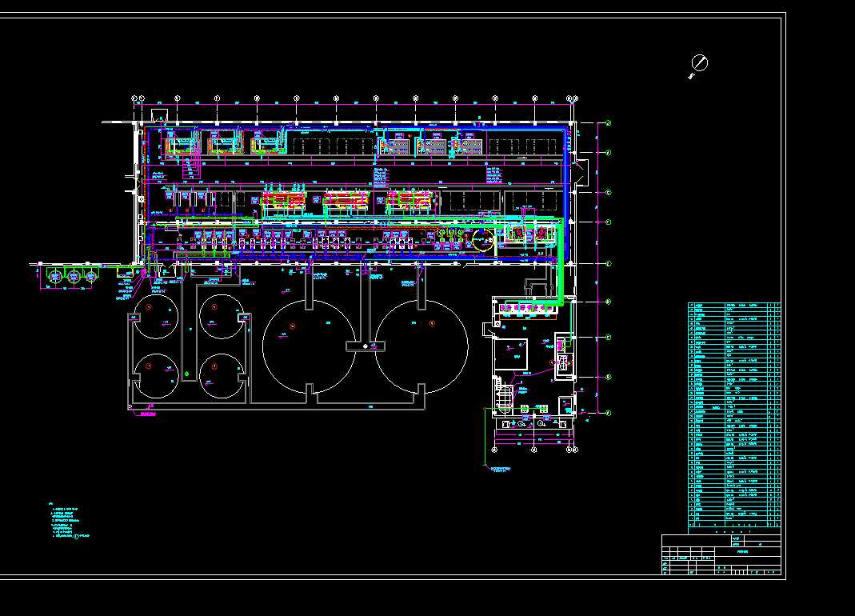Viewport: 855px width, 616px height.
Task: Select the cyan notes text block
Action: 69,521
